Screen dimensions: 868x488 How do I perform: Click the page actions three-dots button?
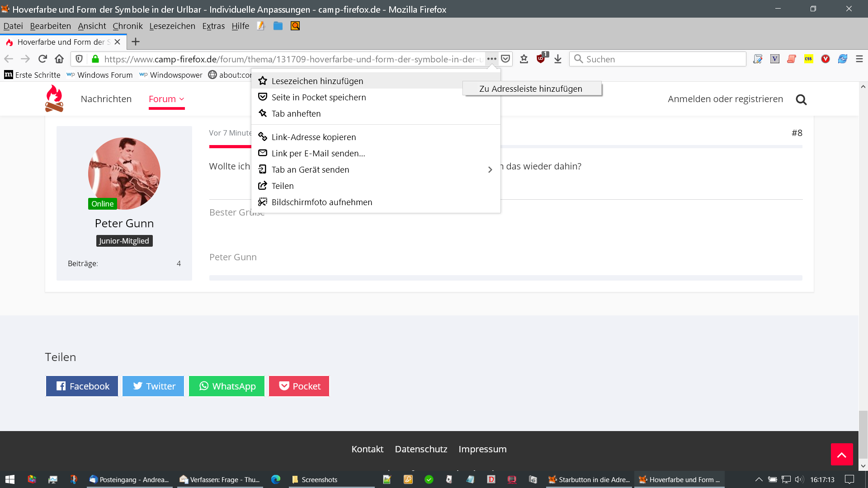coord(492,59)
